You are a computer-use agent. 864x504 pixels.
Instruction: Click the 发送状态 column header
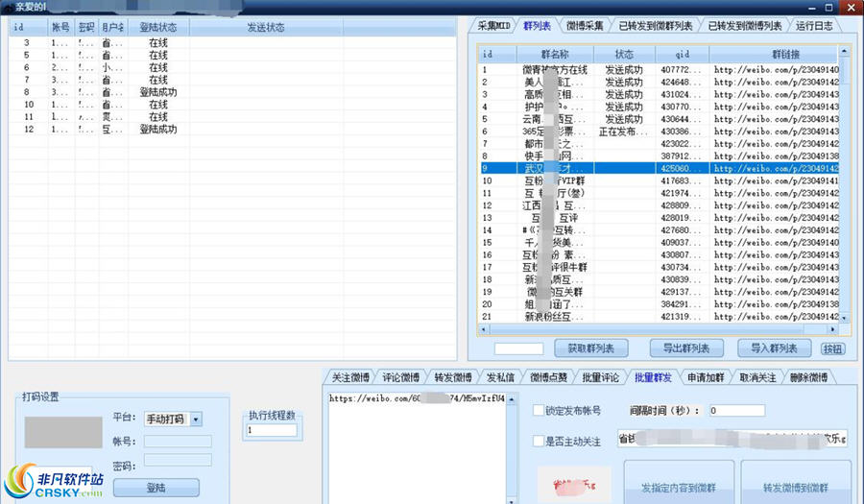[266, 27]
